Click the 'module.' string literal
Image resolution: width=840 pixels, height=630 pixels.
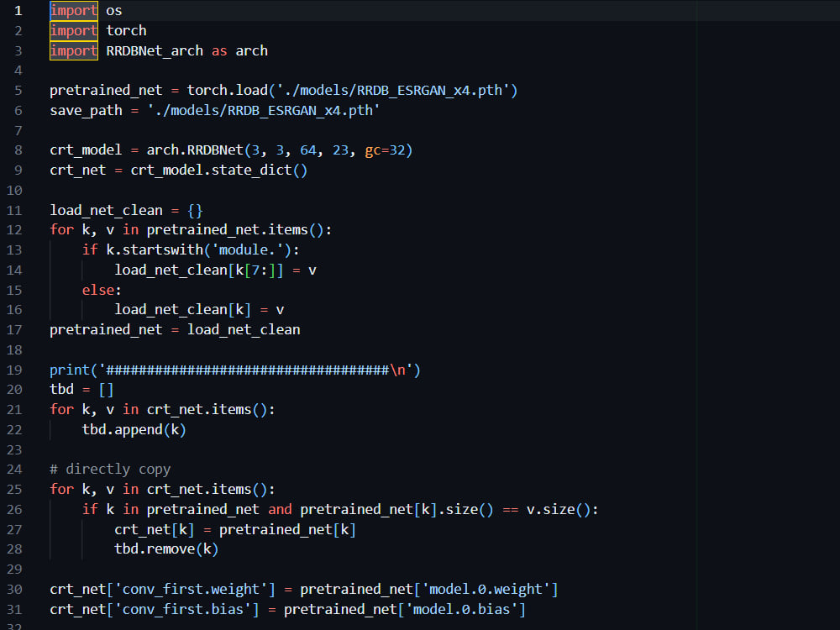coord(248,249)
